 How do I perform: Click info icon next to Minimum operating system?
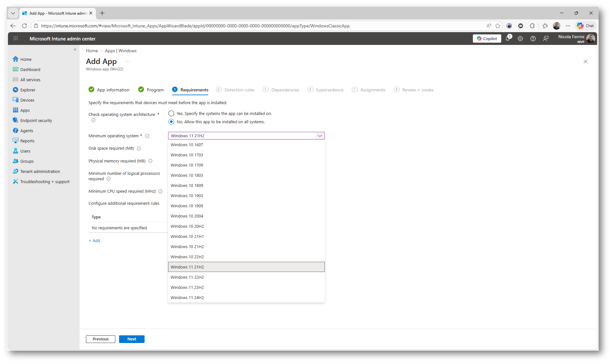[147, 136]
